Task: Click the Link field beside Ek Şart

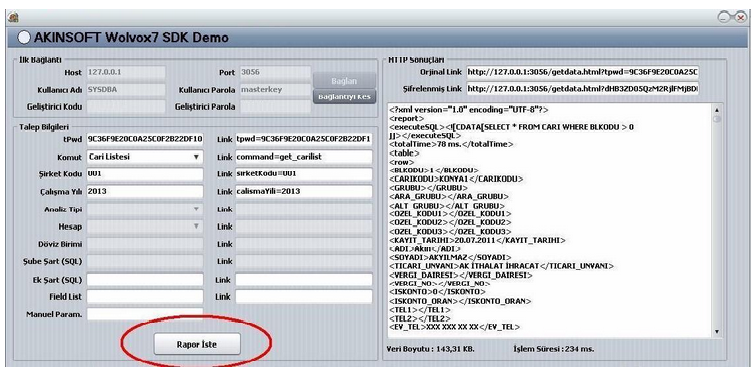Action: [304, 280]
